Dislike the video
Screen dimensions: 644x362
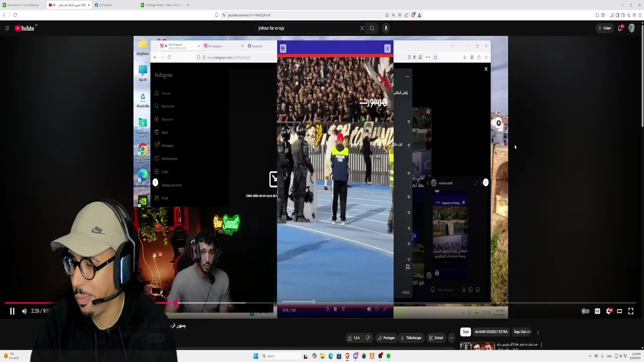367,338
